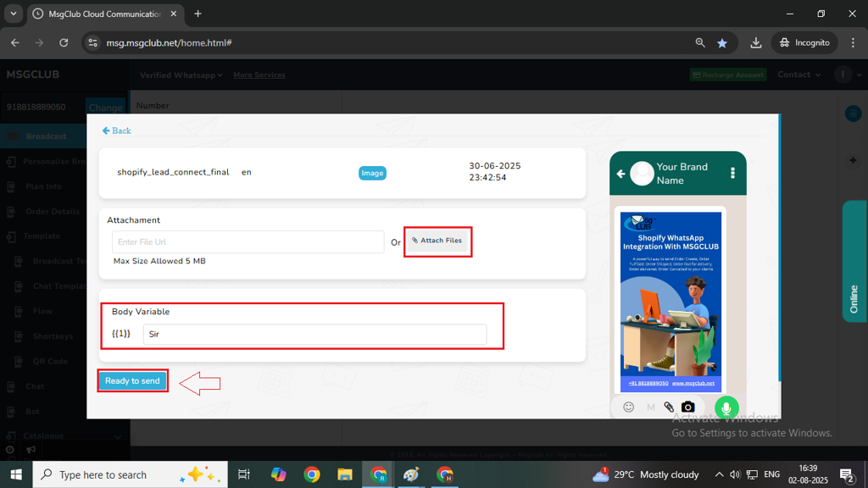Expand the Catalogue sidebar section chevron
The width and height of the screenshot is (868, 488).
coord(118,437)
